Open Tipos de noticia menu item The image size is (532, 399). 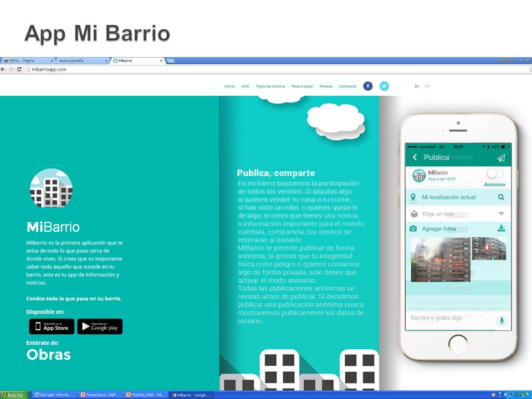(x=270, y=86)
